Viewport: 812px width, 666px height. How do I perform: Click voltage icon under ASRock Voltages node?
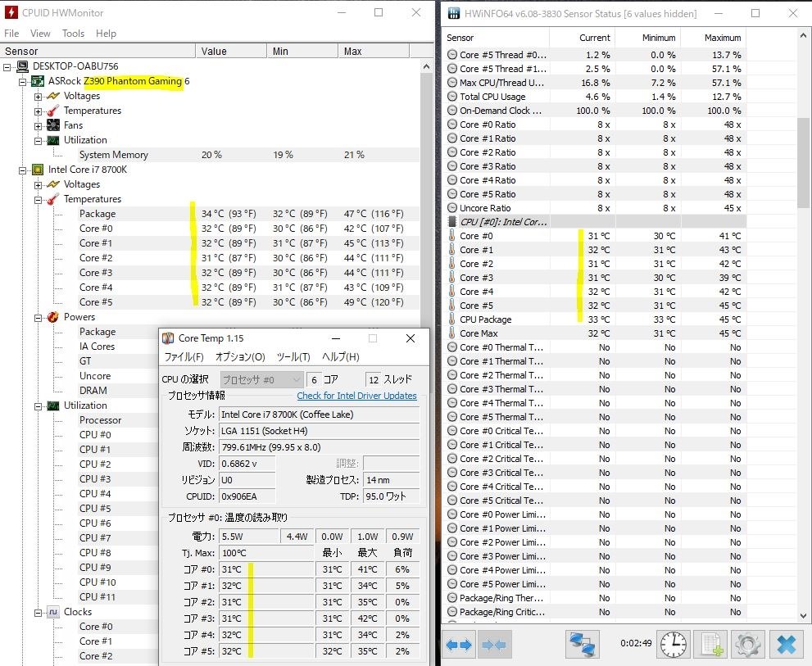(52, 96)
